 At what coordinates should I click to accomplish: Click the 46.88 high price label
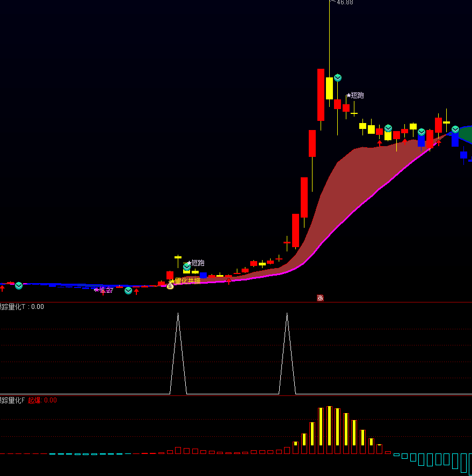pyautogui.click(x=345, y=3)
